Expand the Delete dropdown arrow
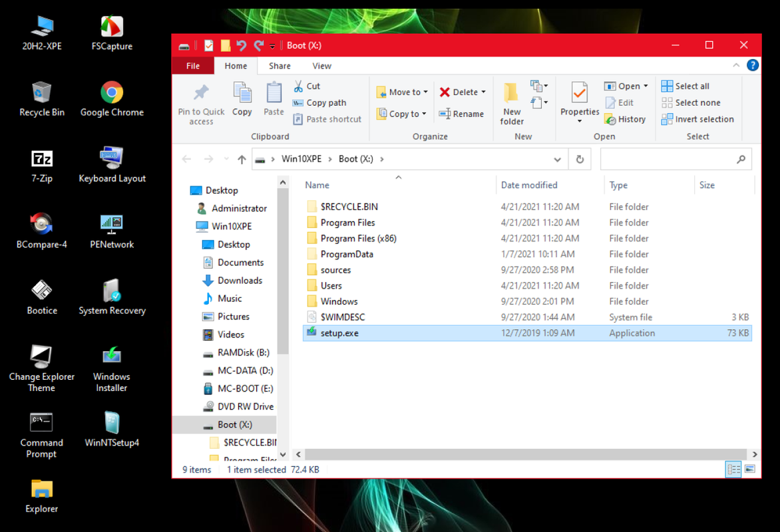The height and width of the screenshot is (532, 780). tap(484, 92)
